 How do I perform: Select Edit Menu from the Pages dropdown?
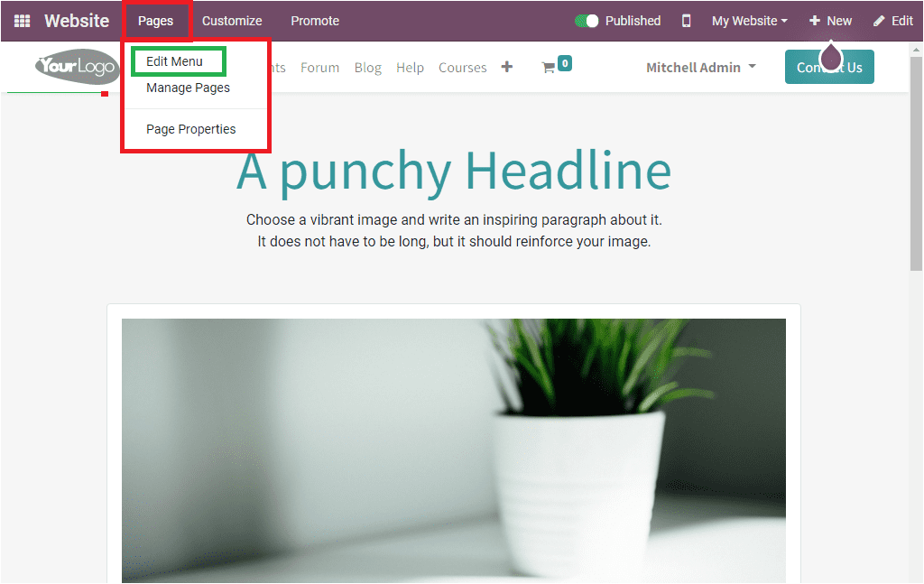click(177, 61)
